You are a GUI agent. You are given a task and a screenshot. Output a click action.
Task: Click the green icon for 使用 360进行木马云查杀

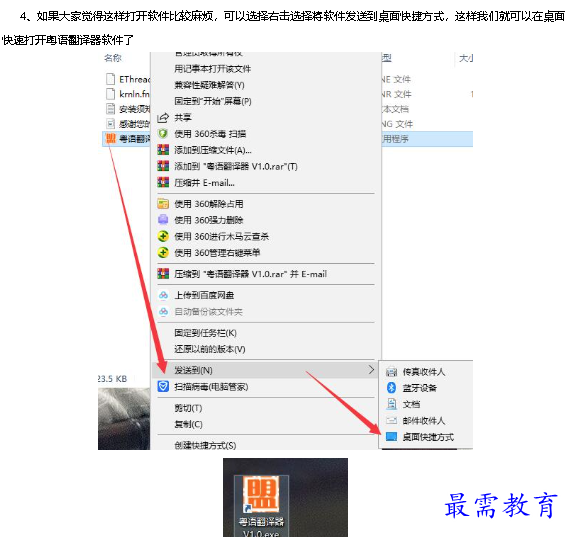pos(163,236)
